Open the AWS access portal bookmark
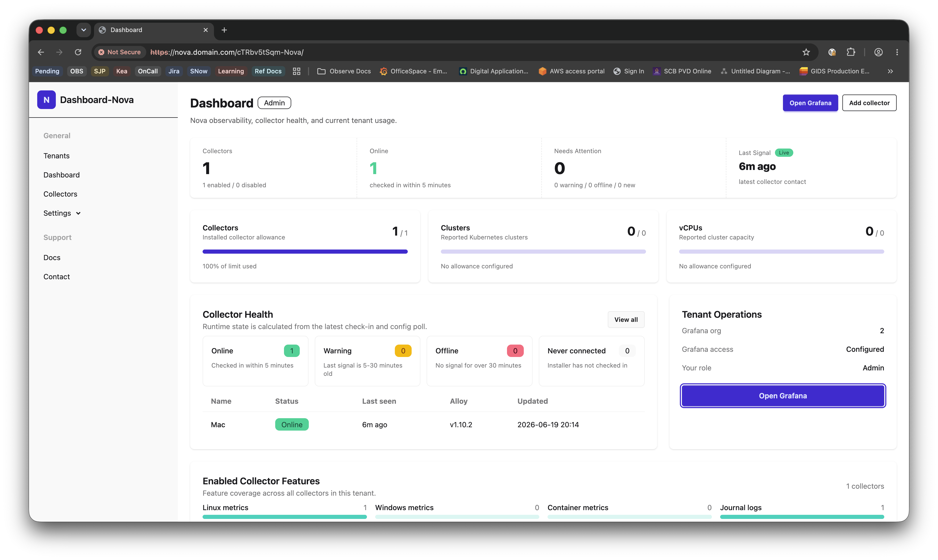Screen dimensions: 938x560 pos(572,71)
